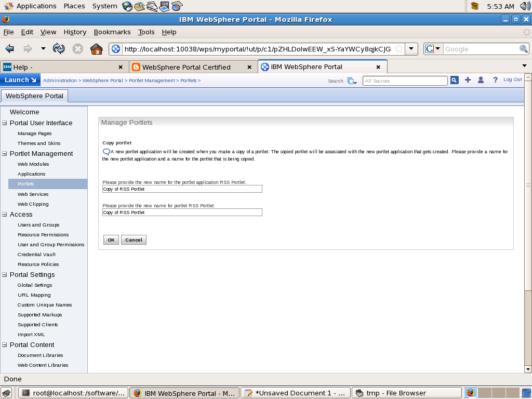Screen dimensions: 532x399
Task: Click the portal search magnifier button
Action: point(454,80)
